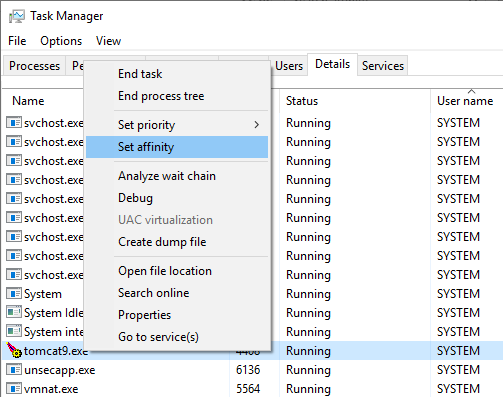Click the unsecapp.exe process icon
Viewport: 503px width, 397px height.
(14, 370)
